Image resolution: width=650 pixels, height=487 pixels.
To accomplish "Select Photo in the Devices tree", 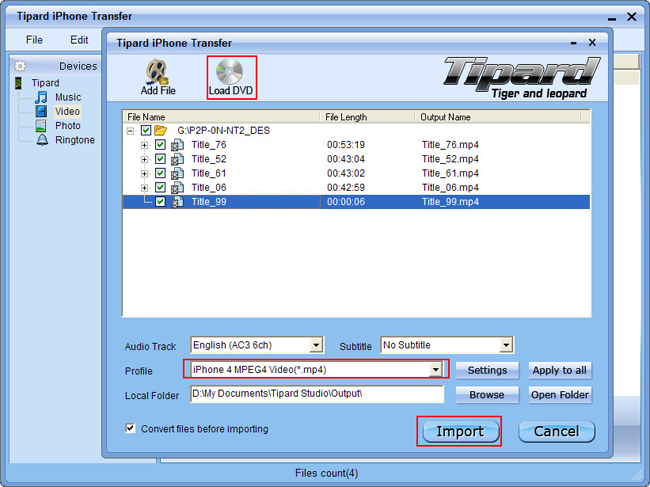I will [x=68, y=126].
